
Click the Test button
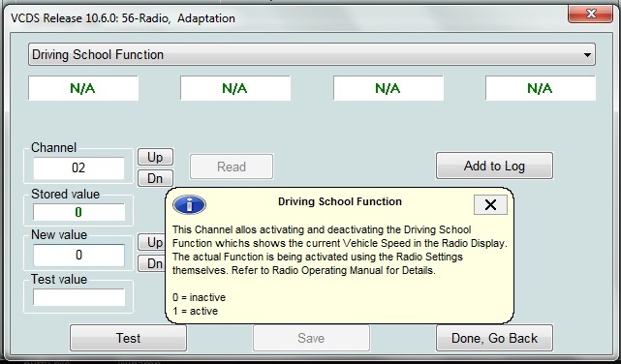pos(128,338)
